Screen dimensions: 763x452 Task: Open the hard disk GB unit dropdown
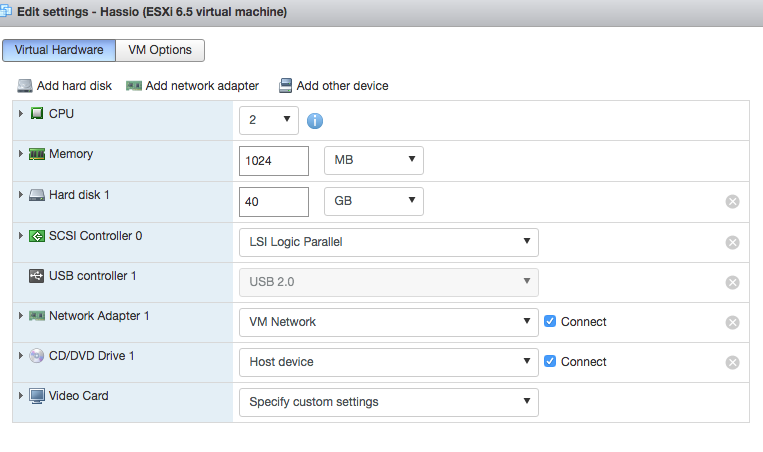pyautogui.click(x=374, y=201)
